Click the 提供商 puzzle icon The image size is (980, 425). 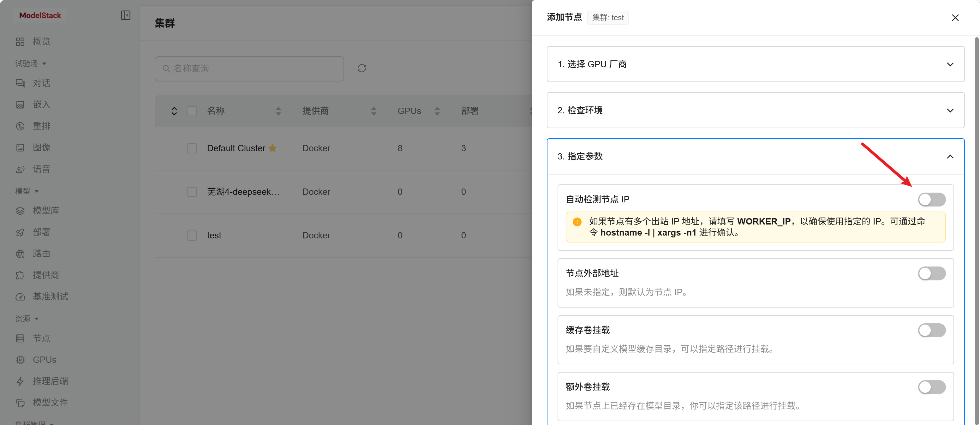pyautogui.click(x=20, y=275)
